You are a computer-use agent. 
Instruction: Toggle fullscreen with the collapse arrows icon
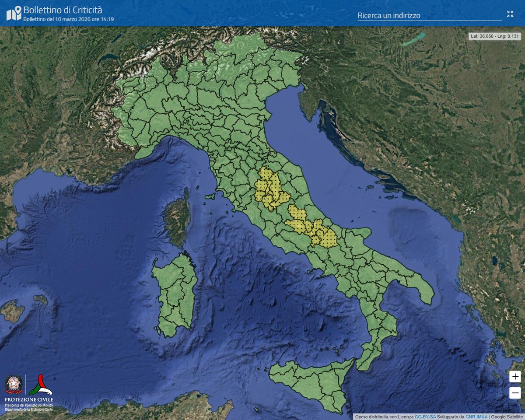[510, 14]
